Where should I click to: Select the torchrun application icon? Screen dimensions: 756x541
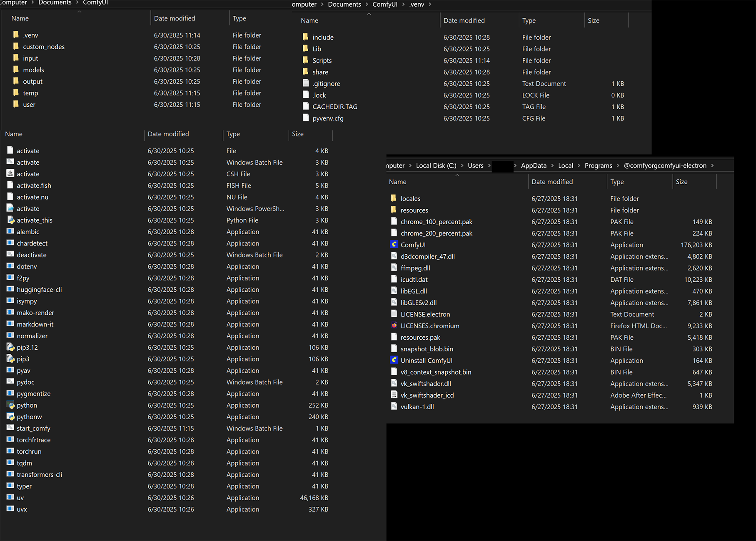(x=10, y=451)
